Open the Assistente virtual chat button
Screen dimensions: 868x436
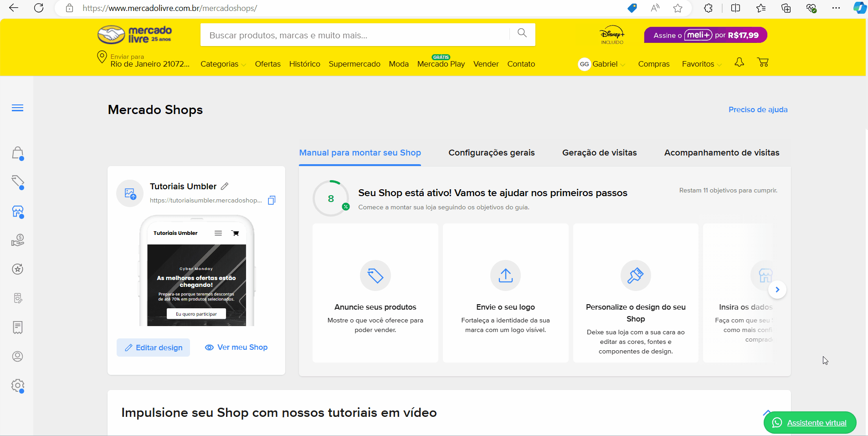click(810, 423)
